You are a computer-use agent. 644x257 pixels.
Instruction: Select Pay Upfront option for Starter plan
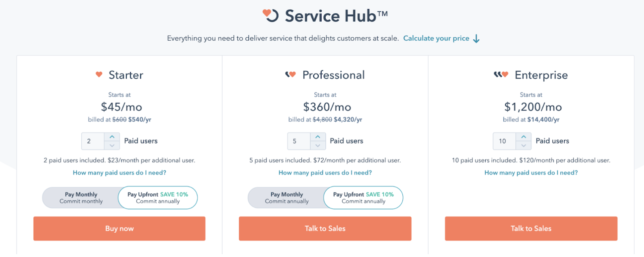point(158,198)
